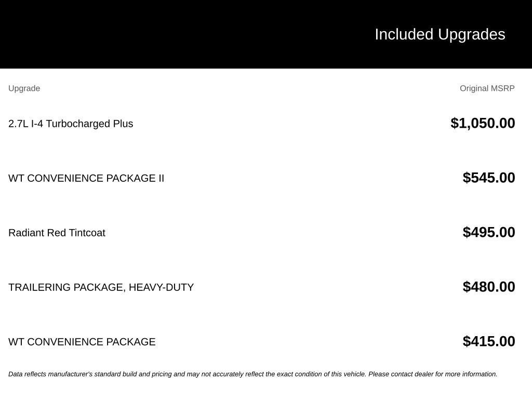Click the manufacturer data disclaimer text
The image size is (532, 399).
click(x=253, y=374)
